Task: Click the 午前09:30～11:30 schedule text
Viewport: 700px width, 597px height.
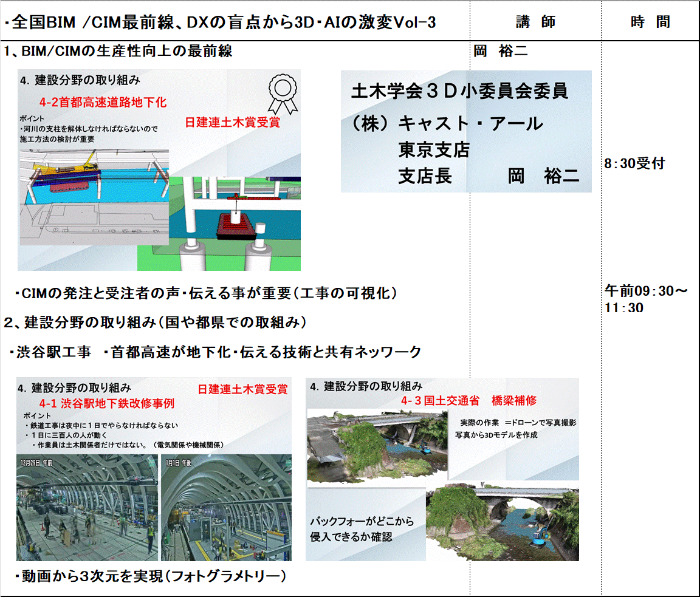Action: pyautogui.click(x=645, y=299)
